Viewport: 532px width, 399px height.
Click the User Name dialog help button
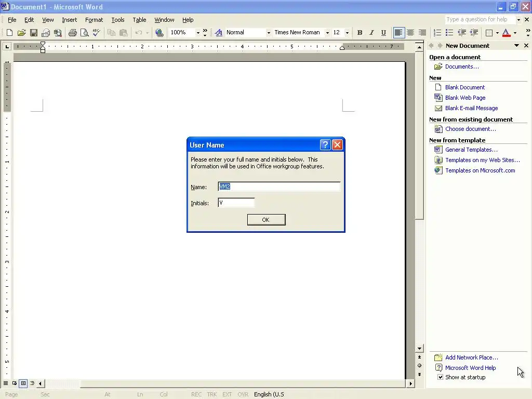[x=325, y=145]
